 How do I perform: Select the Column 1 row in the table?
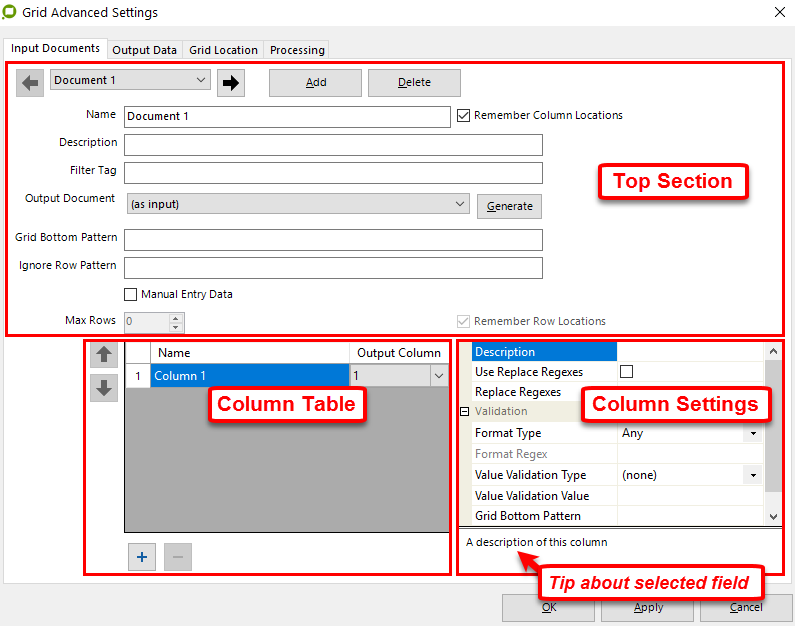[x=250, y=376]
